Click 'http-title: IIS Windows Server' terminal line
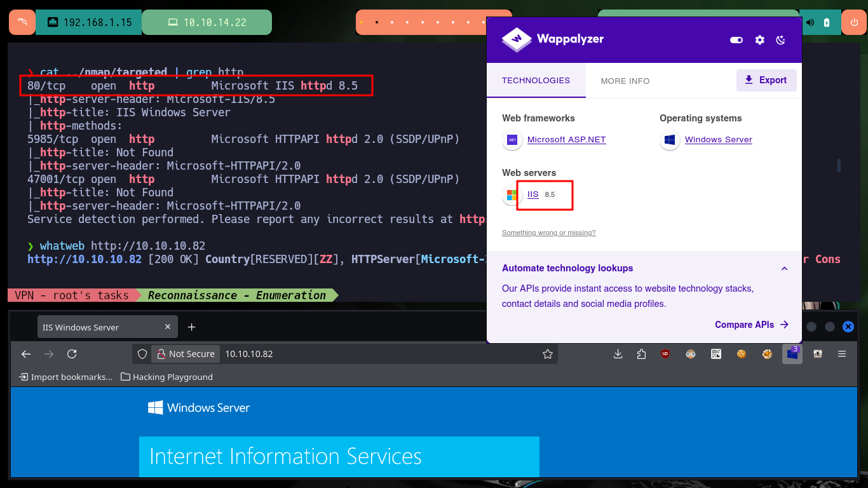868x488 pixels. click(x=129, y=112)
